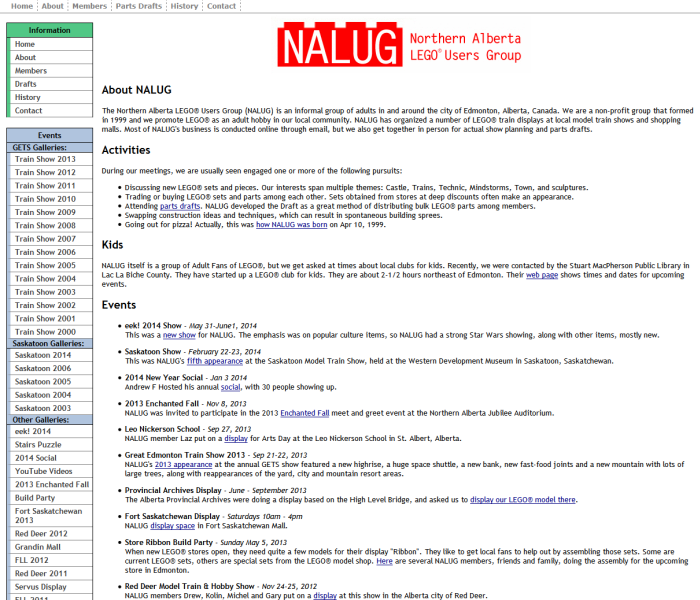Viewport: 700px width, 600px height.
Task: Open the Train Show 2008 gallery
Action: (x=50, y=226)
